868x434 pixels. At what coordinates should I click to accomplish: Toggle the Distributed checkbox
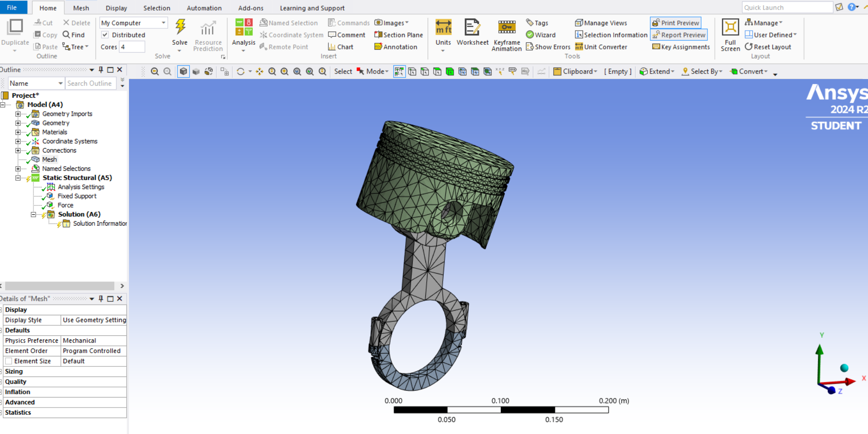[x=105, y=35]
